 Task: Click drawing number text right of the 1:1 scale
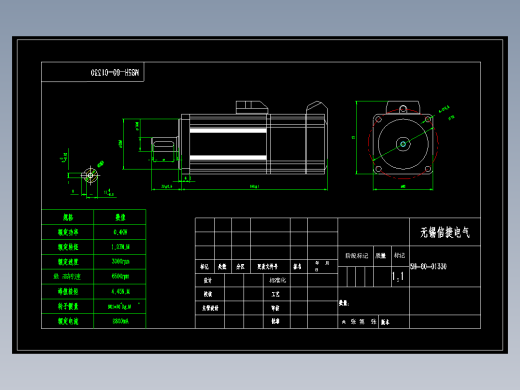[428, 266]
